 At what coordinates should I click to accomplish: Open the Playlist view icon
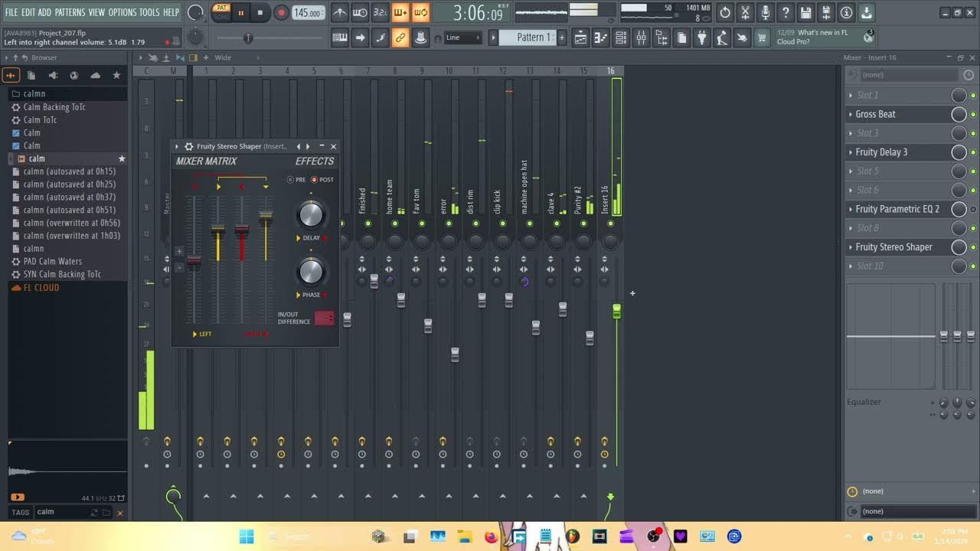pos(580,37)
